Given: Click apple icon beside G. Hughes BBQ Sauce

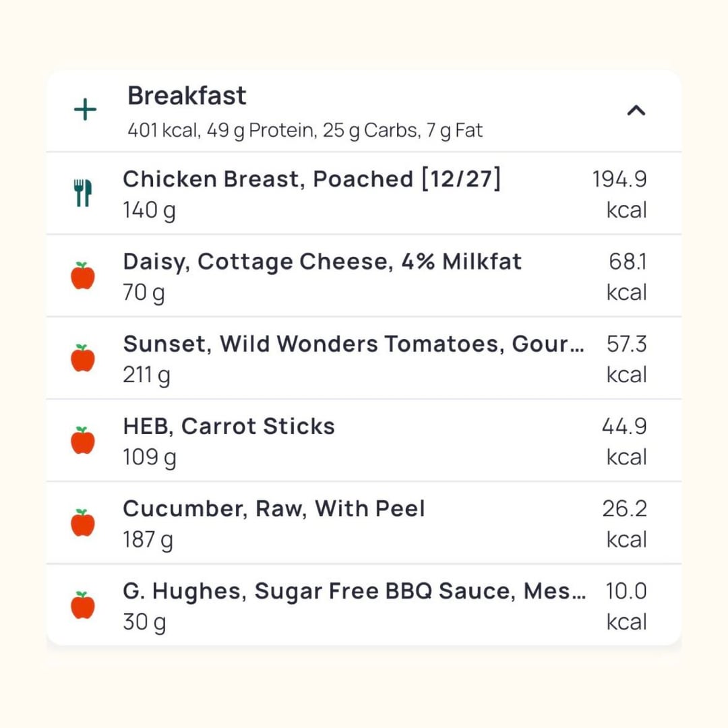Looking at the screenshot, I should click(x=83, y=605).
